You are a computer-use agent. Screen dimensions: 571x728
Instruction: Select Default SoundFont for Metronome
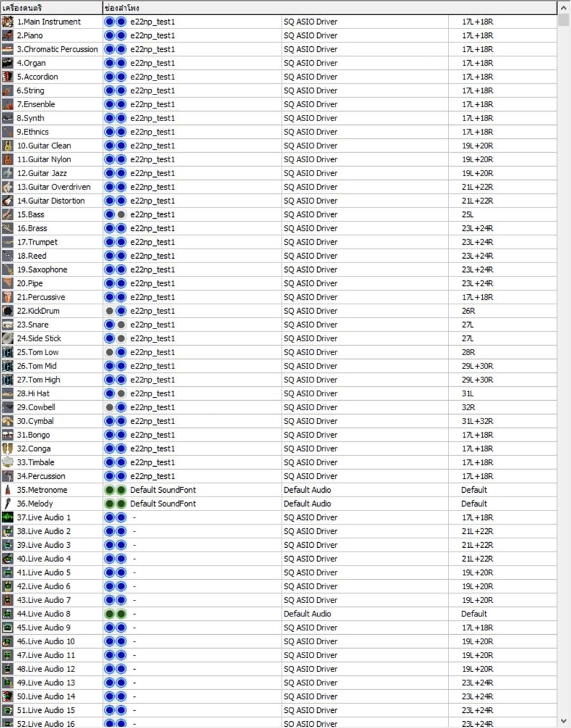[x=163, y=490]
